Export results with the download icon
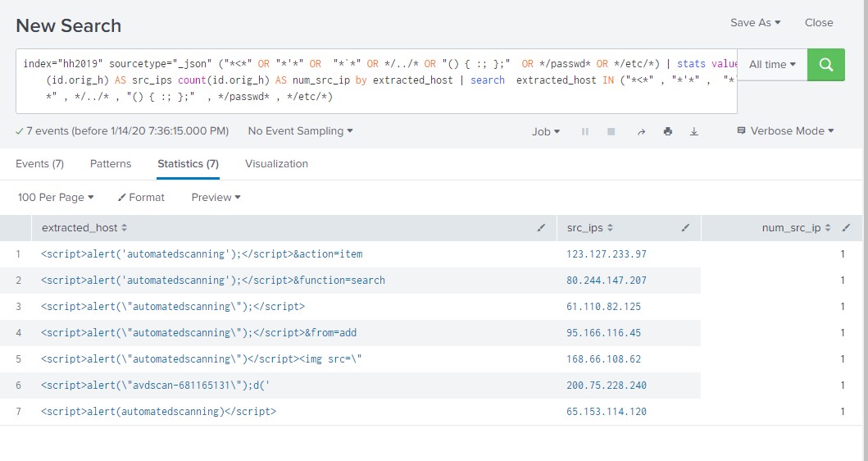Viewport: 868px width, 461px height. click(x=694, y=131)
